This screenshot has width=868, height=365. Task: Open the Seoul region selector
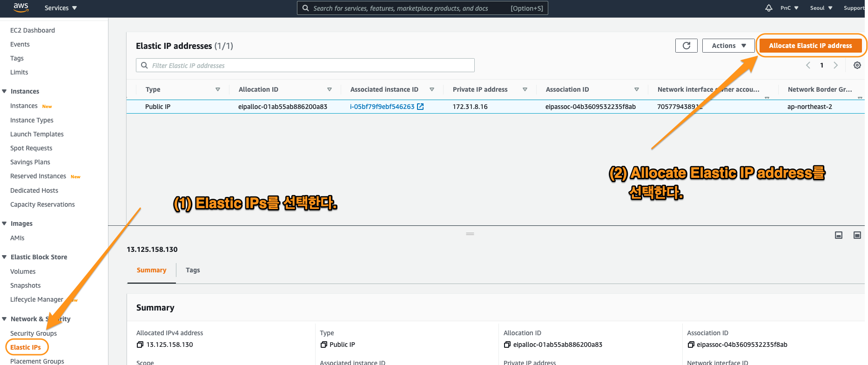(821, 8)
